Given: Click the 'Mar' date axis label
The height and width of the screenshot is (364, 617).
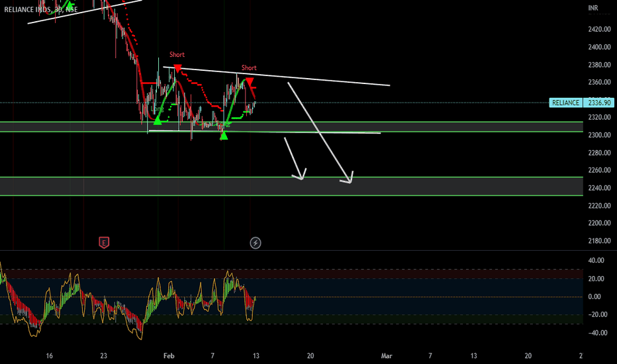Looking at the screenshot, I should pos(387,356).
